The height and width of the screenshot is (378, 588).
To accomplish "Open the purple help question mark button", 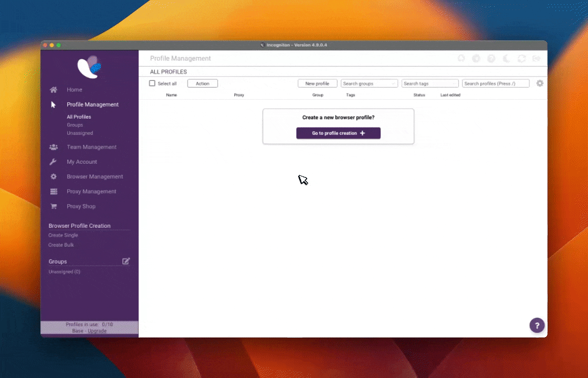I will click(x=537, y=325).
